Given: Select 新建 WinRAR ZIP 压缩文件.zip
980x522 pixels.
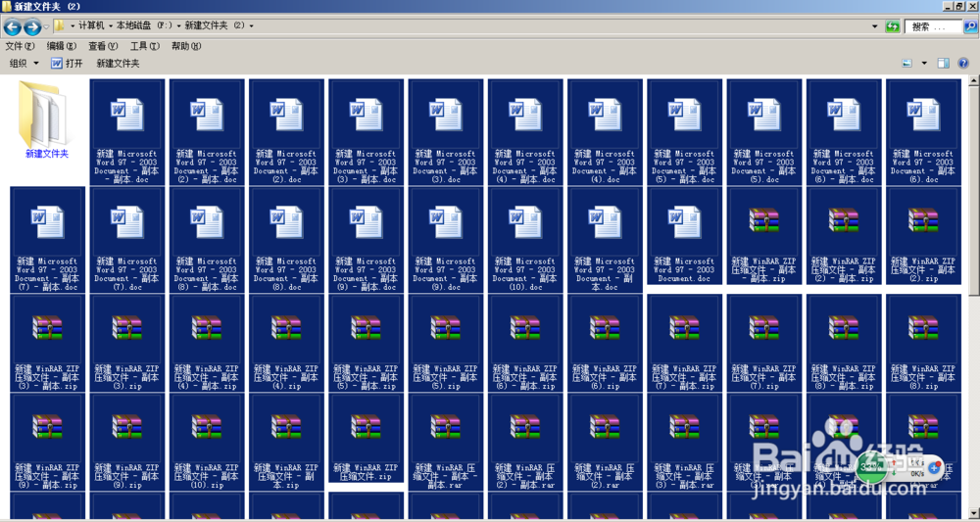Looking at the screenshot, I should pos(367,438).
